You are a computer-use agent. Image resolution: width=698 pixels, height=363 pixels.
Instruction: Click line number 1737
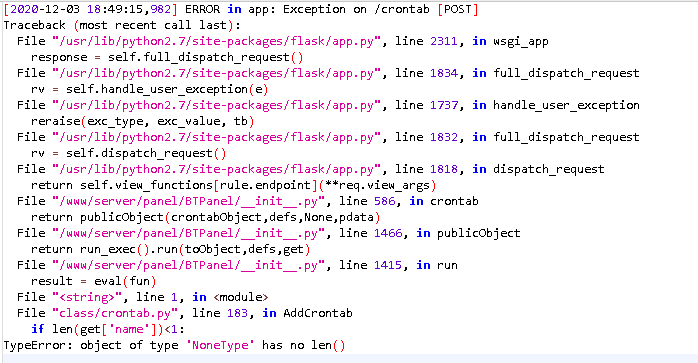[444, 106]
